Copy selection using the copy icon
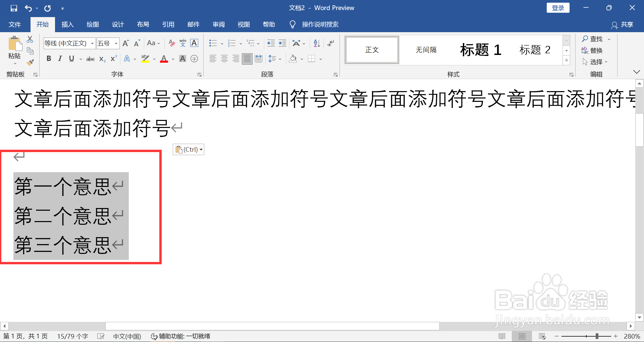This screenshot has width=644, height=342. pos(30,51)
